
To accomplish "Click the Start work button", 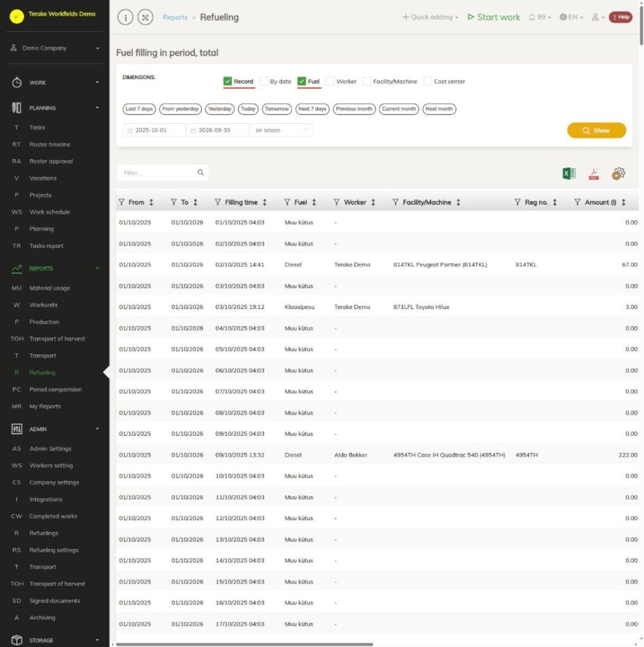I will 494,17.
